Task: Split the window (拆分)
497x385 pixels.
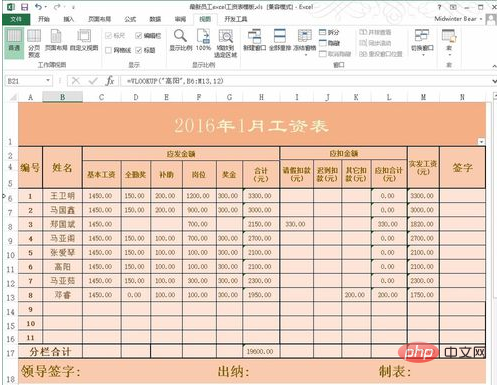Action: [329, 32]
